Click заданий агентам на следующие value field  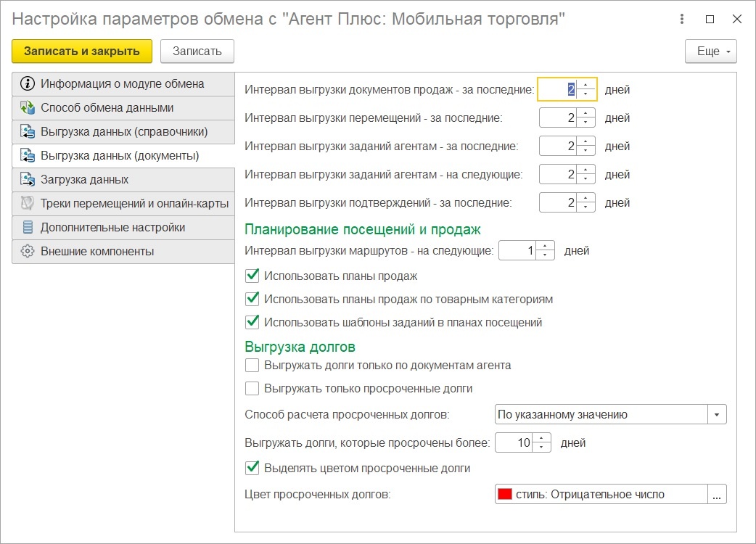pyautogui.click(x=558, y=174)
